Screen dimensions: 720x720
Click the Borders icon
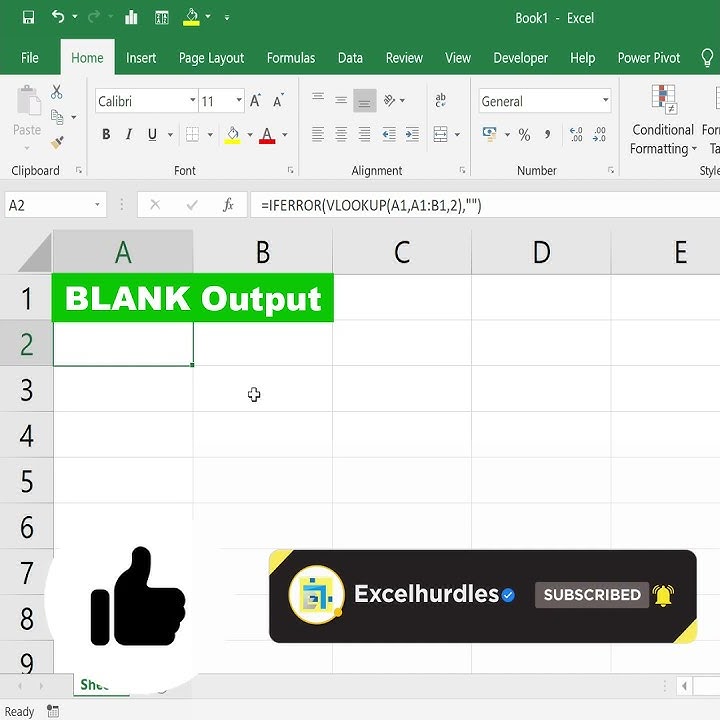[192, 135]
